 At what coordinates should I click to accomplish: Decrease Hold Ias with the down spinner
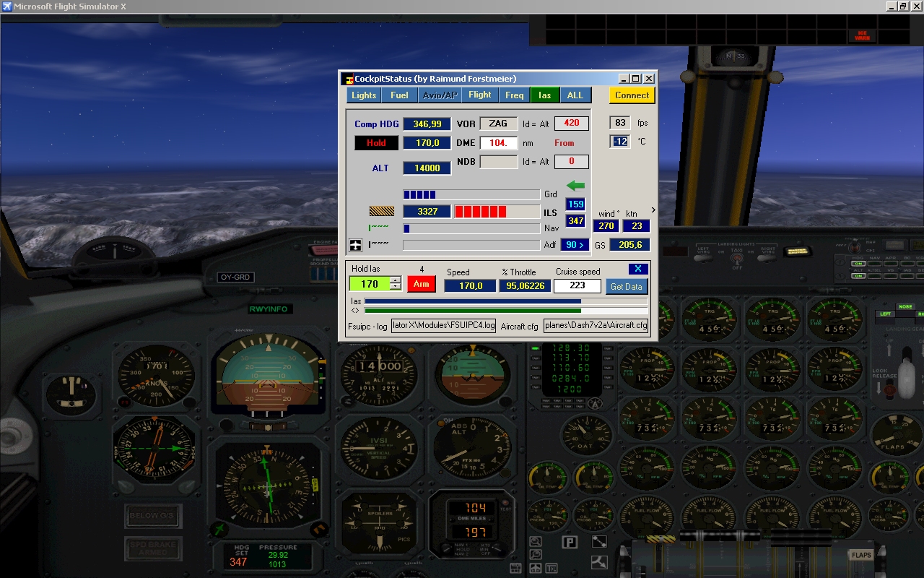tap(395, 287)
